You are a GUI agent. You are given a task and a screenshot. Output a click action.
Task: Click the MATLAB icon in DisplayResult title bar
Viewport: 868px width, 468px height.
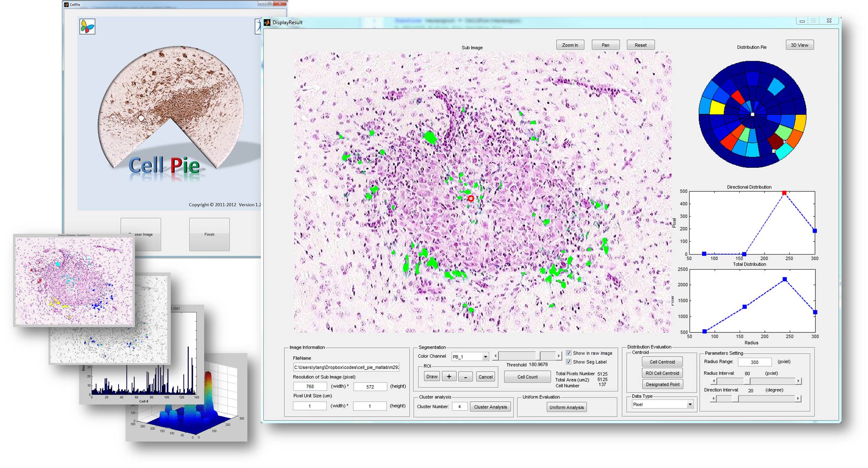267,22
